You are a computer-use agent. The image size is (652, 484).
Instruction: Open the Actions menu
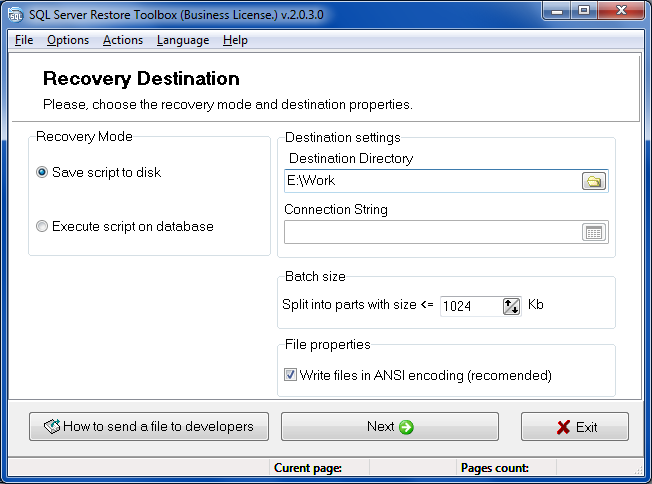point(123,40)
